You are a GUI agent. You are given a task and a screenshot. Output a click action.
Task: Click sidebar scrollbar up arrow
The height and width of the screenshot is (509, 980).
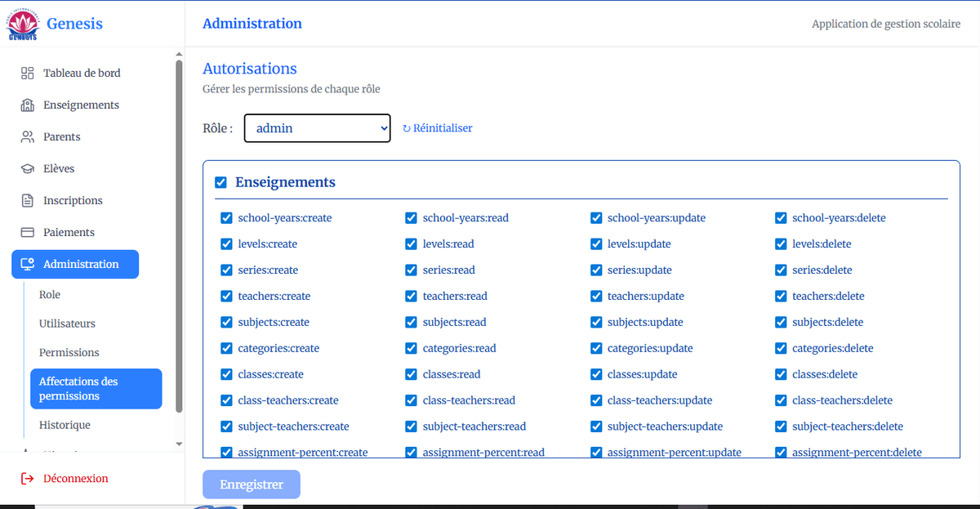pyautogui.click(x=179, y=55)
